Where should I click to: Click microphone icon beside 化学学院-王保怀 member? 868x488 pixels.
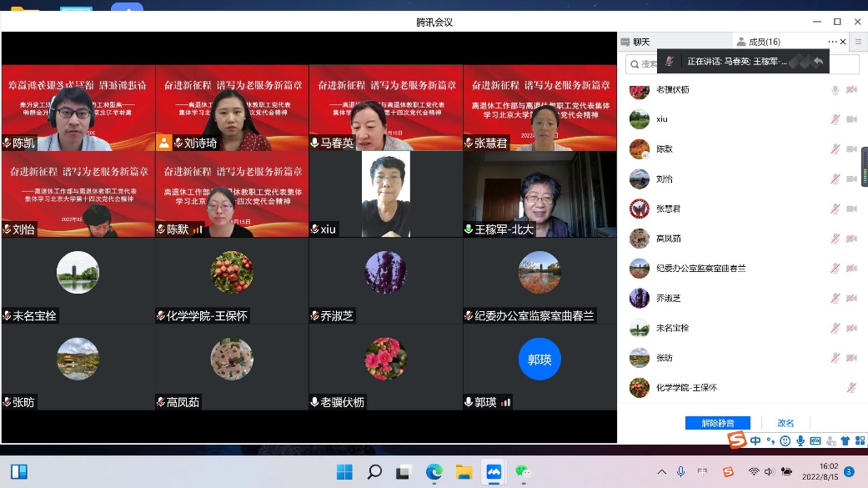(851, 388)
